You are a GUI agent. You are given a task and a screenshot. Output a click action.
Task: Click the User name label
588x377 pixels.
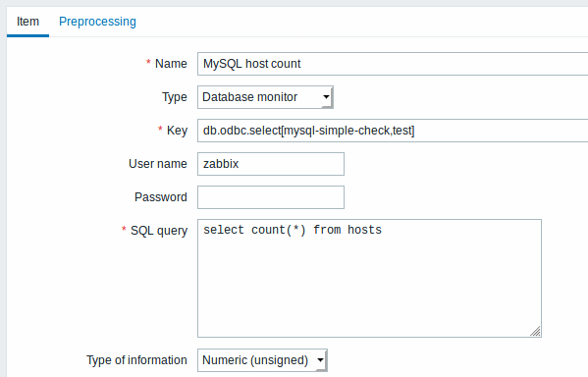coord(158,164)
